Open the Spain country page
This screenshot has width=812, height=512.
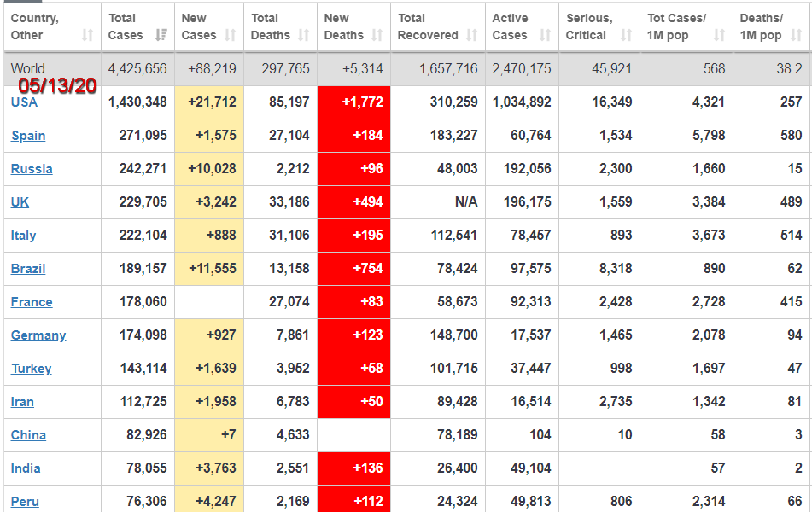[x=28, y=136]
